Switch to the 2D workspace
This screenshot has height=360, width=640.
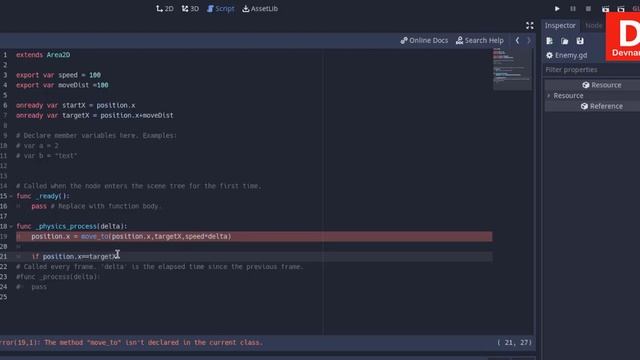[164, 9]
